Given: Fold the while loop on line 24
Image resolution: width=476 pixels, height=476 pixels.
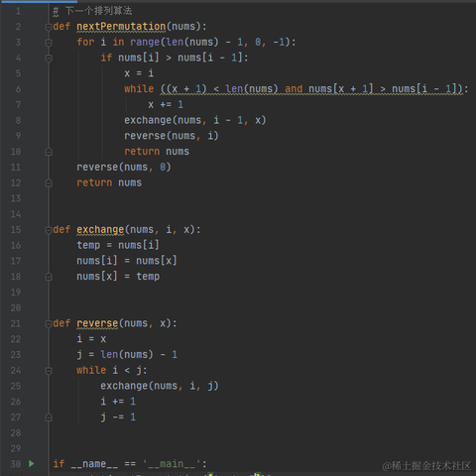Looking at the screenshot, I should pyautogui.click(x=49, y=371).
